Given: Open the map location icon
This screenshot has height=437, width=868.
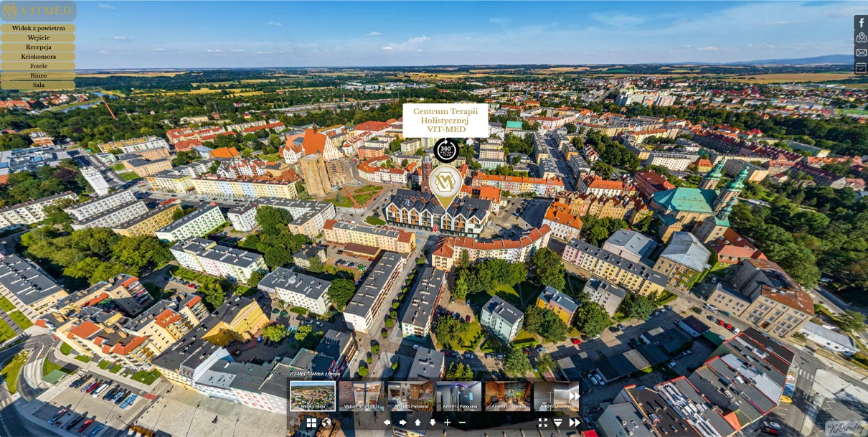Looking at the screenshot, I should 861,37.
